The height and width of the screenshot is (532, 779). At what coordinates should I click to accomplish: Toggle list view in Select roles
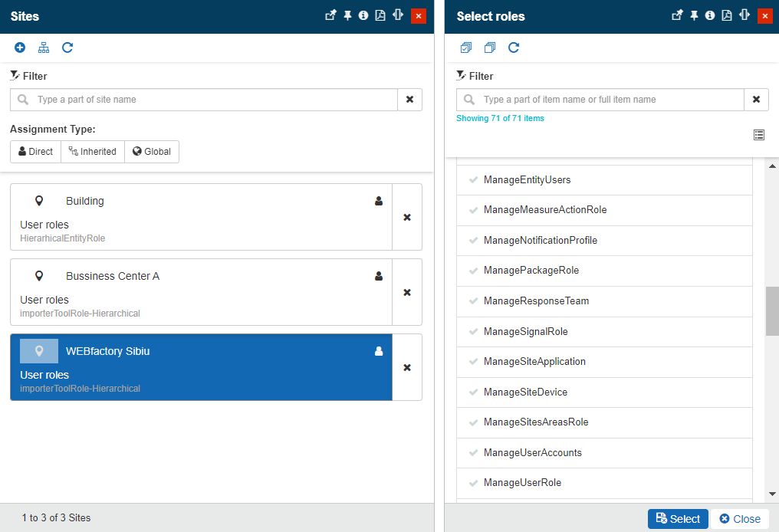click(759, 135)
